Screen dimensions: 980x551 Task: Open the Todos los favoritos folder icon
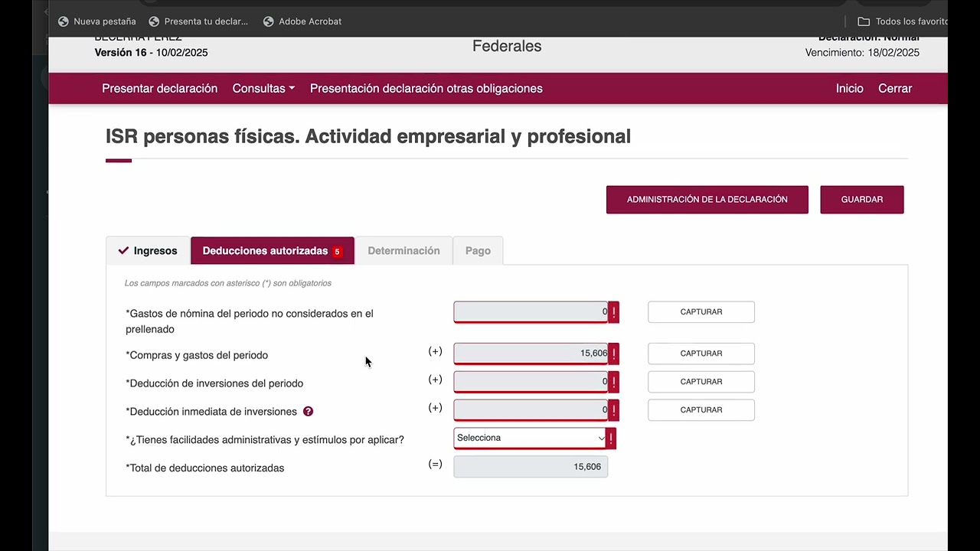[x=864, y=21]
